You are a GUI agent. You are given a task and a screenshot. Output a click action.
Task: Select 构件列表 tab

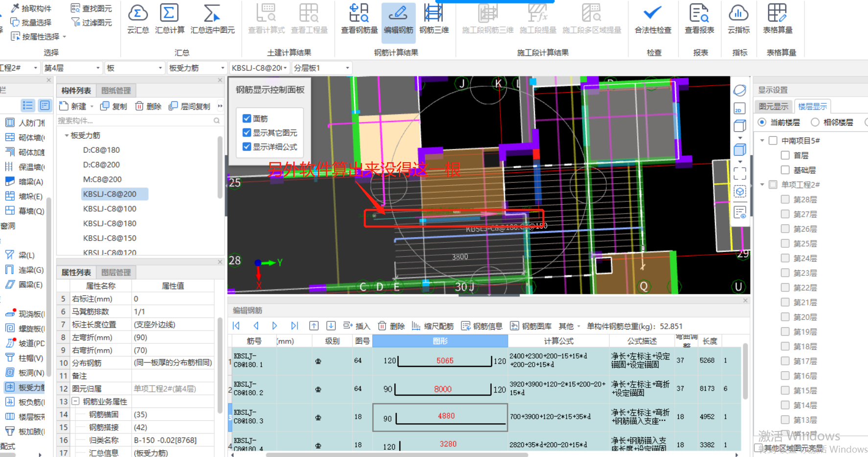tap(76, 90)
